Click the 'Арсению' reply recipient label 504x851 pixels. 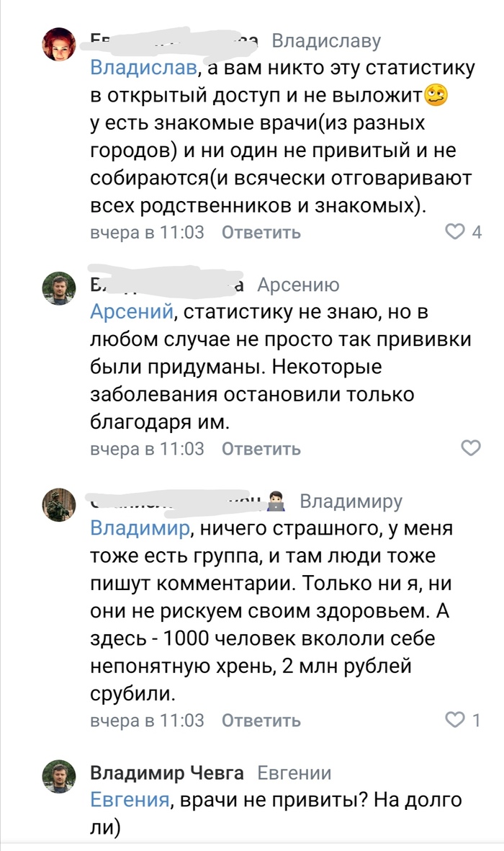(297, 285)
